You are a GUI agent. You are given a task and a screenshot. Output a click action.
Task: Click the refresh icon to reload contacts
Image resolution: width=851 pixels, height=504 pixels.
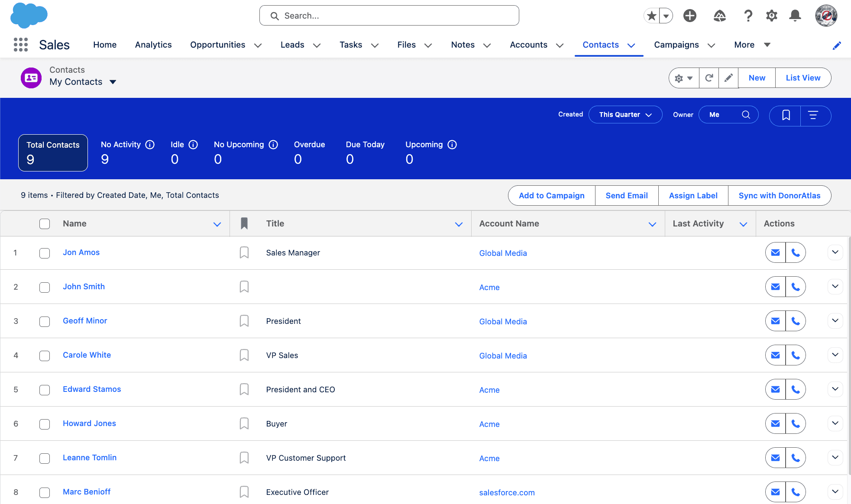tap(709, 78)
